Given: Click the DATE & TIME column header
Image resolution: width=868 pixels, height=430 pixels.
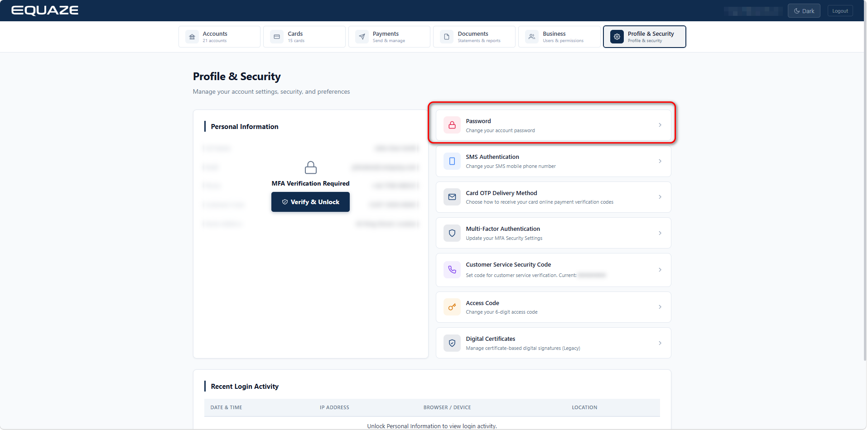Looking at the screenshot, I should (227, 407).
